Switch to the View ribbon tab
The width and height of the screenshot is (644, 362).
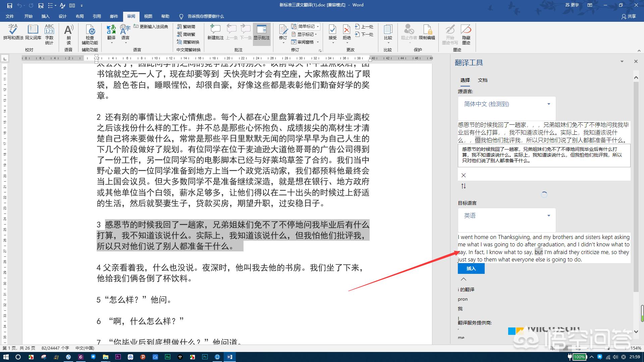(x=148, y=16)
